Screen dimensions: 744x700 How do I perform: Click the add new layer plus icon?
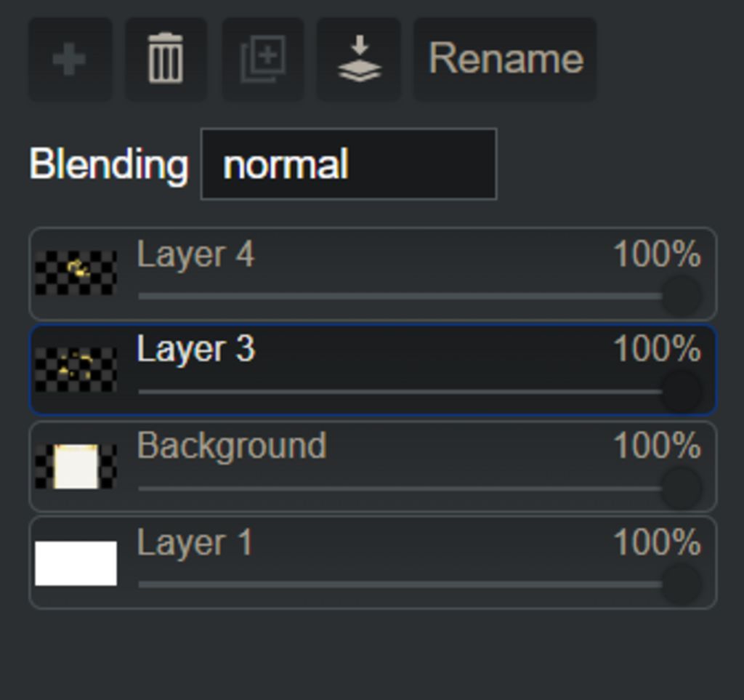[x=70, y=60]
